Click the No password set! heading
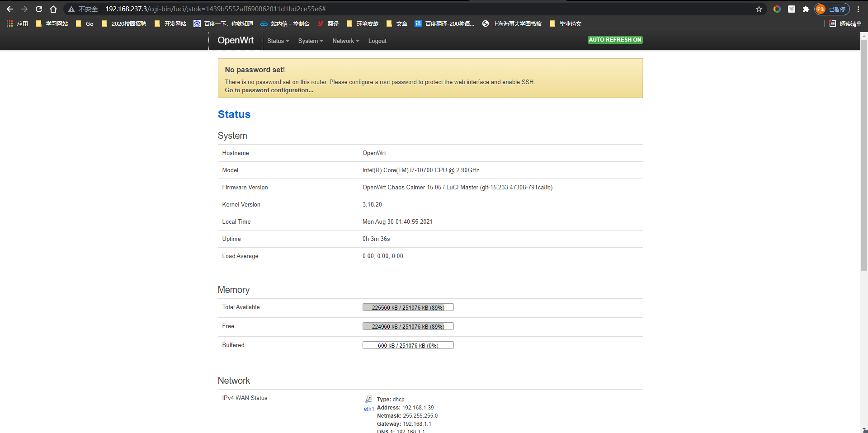This screenshot has height=433, width=868. pyautogui.click(x=255, y=70)
